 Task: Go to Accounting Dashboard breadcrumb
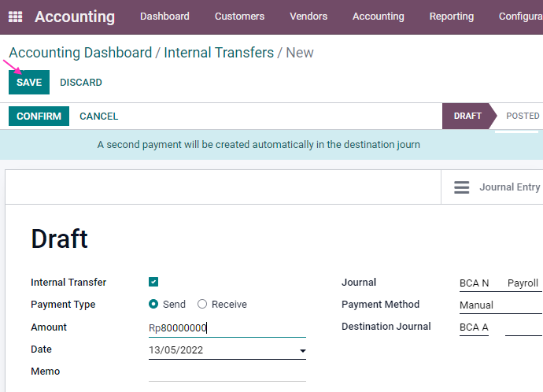80,53
